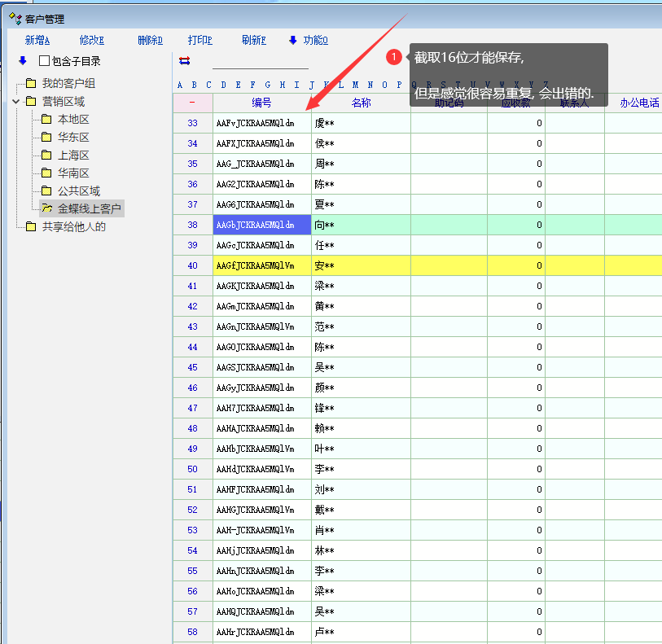Sort by the 编号 column header

(261, 103)
